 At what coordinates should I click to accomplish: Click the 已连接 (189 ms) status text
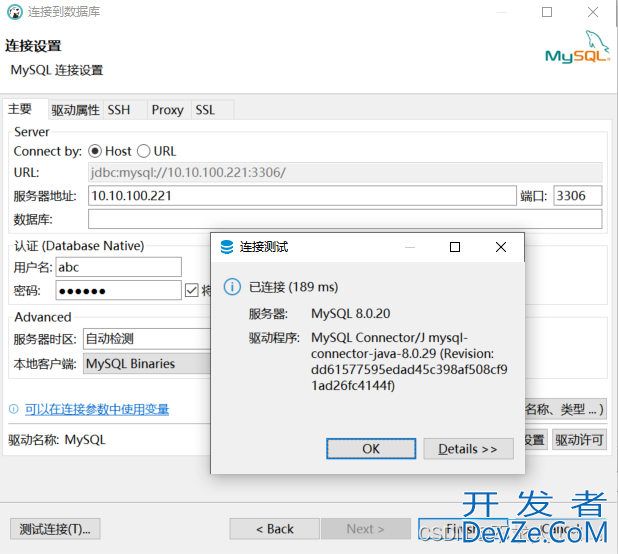click(x=294, y=287)
